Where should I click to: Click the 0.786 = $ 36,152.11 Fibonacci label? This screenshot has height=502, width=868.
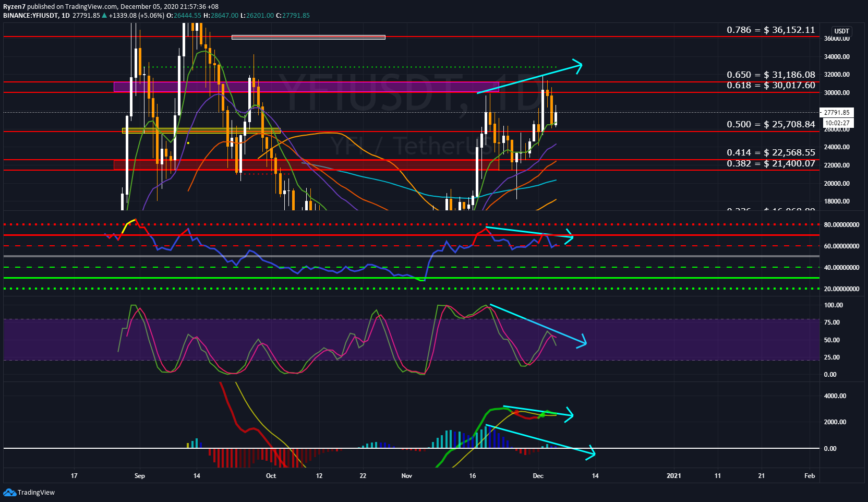771,30
